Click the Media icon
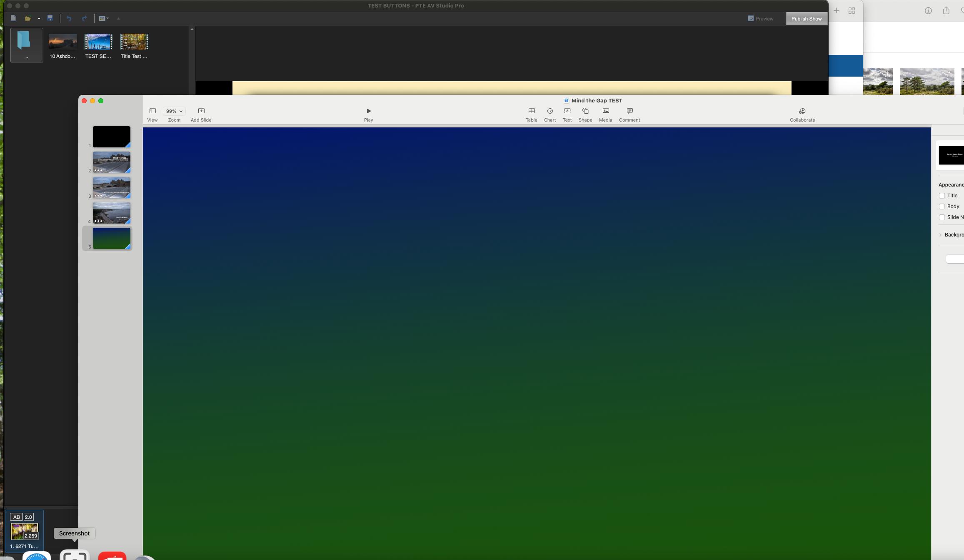The width and height of the screenshot is (964, 560). click(x=605, y=111)
